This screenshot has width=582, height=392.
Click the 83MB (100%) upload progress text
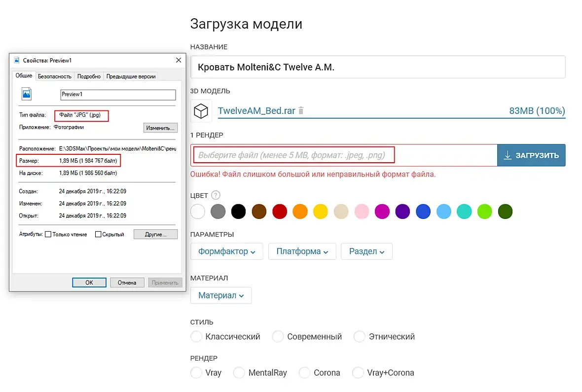click(x=537, y=110)
